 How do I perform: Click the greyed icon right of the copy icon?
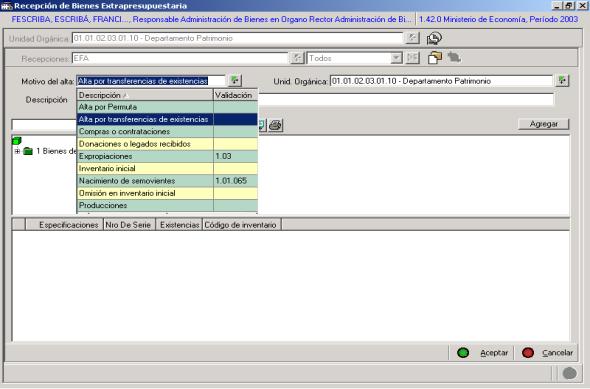click(x=454, y=58)
